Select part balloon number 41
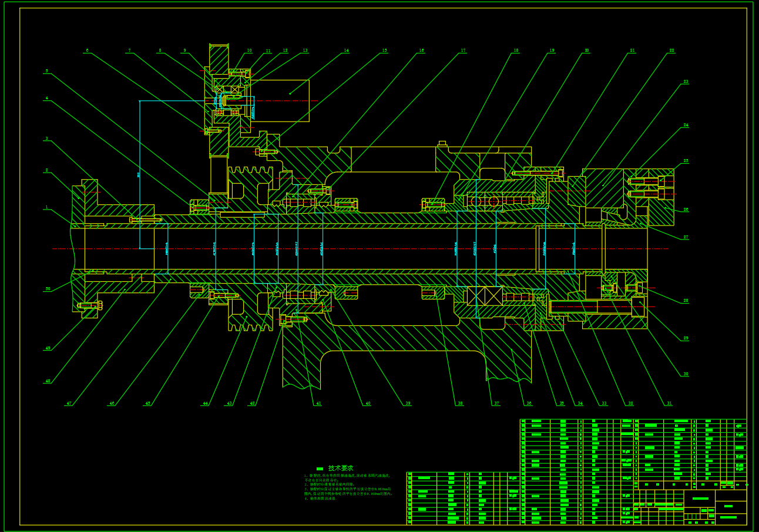 318,403
